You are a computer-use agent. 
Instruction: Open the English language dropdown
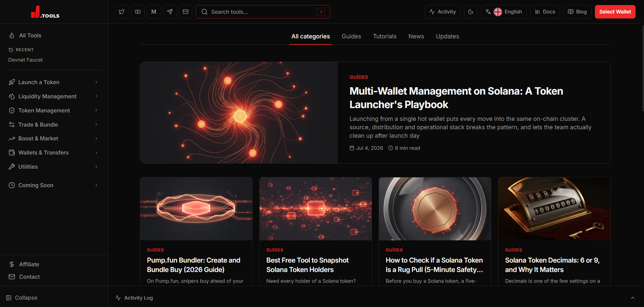coord(504,12)
